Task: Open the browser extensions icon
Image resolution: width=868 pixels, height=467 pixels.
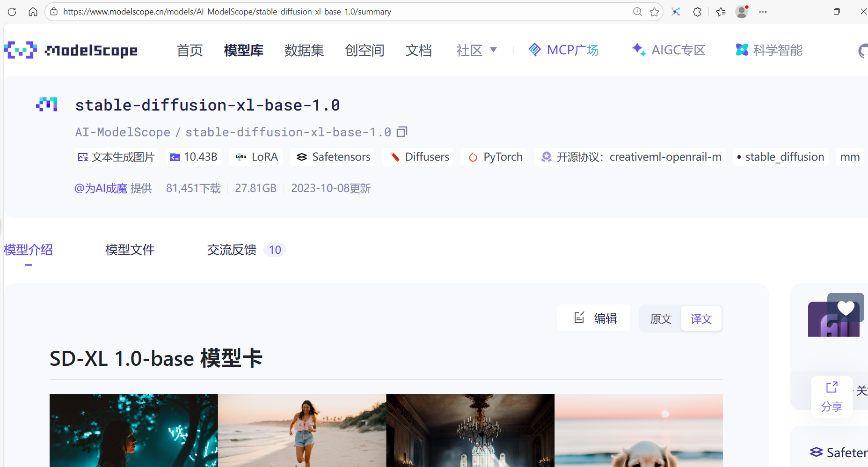Action: [x=697, y=12]
